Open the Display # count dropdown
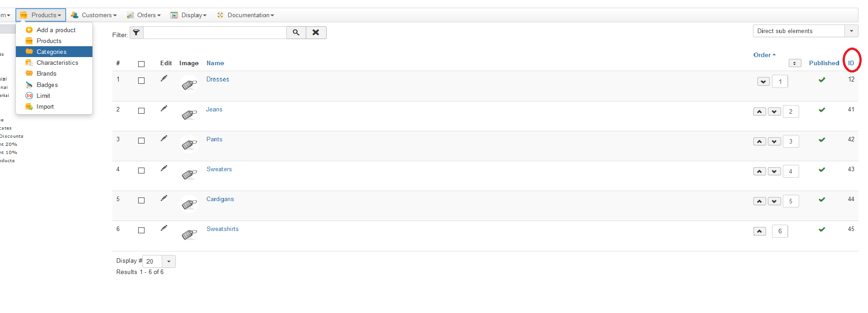Viewport: 868px width, 313px height. (x=159, y=261)
